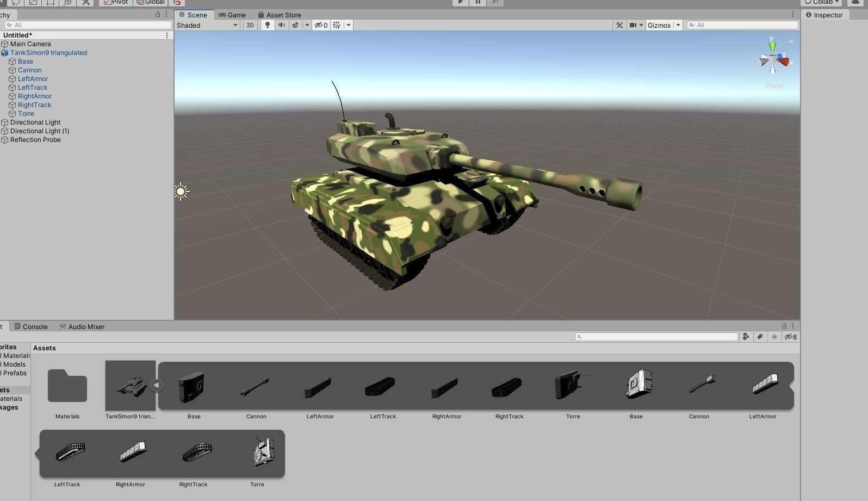Select Reflection Probe in Hierarchy
Screen dimensions: 868x501
[x=35, y=140]
